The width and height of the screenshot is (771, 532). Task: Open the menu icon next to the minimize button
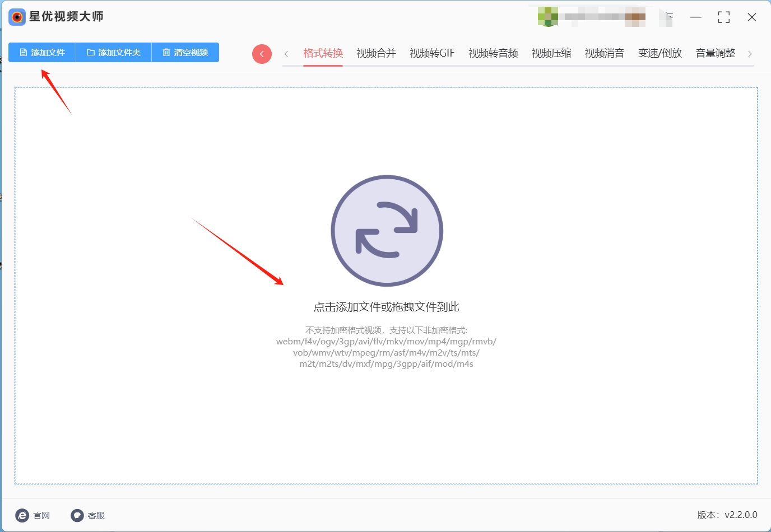tap(668, 17)
